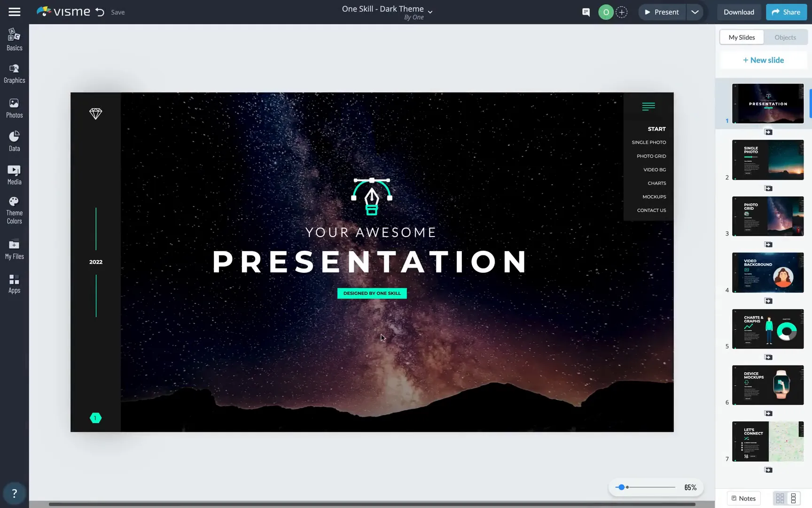The height and width of the screenshot is (508, 812).
Task: Adjust the 65% zoom slider
Action: 621,487
